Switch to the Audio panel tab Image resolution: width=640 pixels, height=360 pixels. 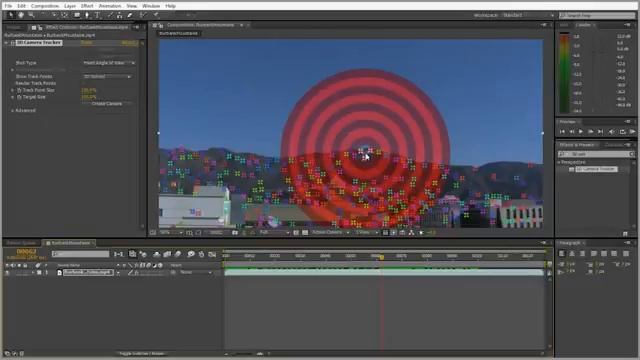point(583,25)
